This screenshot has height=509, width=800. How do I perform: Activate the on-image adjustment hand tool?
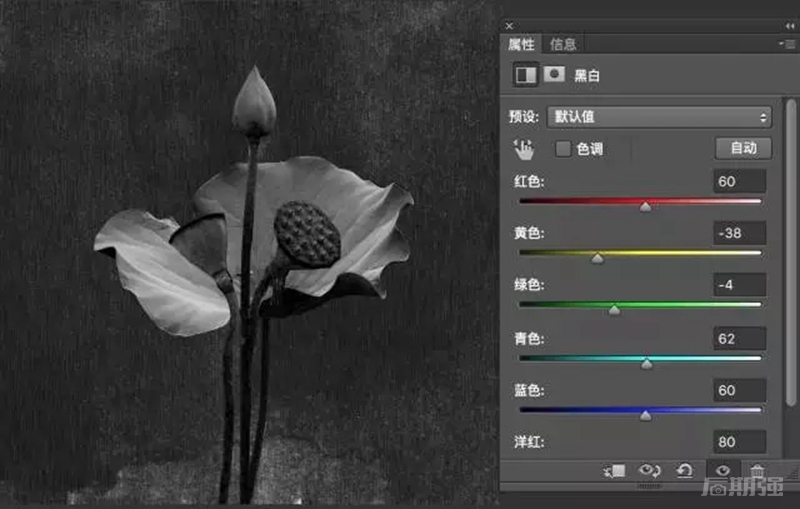click(524, 149)
